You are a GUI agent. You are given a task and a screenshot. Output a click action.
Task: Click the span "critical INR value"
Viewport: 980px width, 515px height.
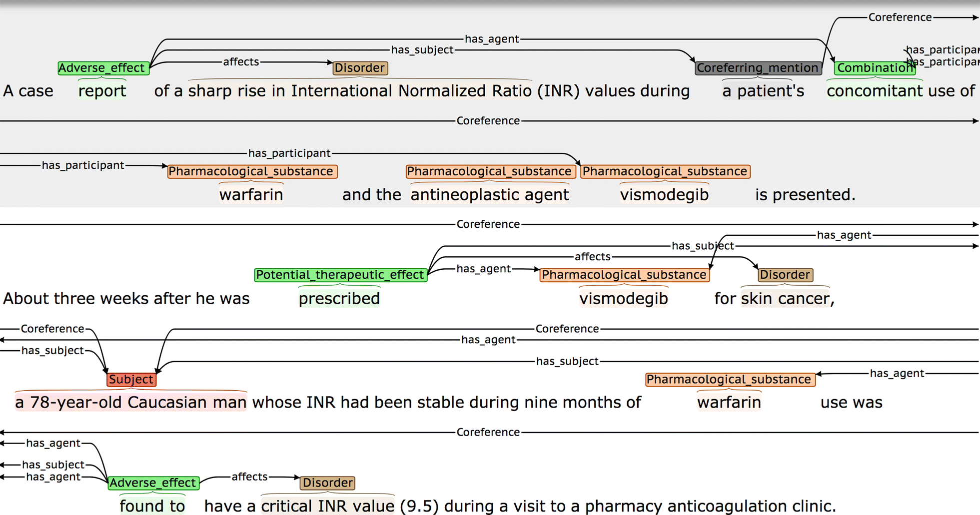click(x=328, y=506)
